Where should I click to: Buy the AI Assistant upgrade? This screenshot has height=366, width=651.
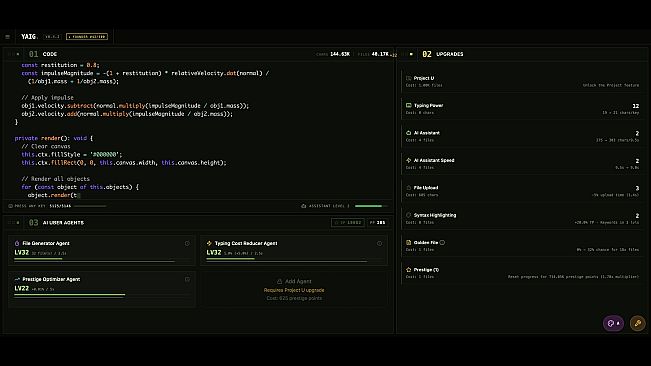pyautogui.click(x=522, y=136)
